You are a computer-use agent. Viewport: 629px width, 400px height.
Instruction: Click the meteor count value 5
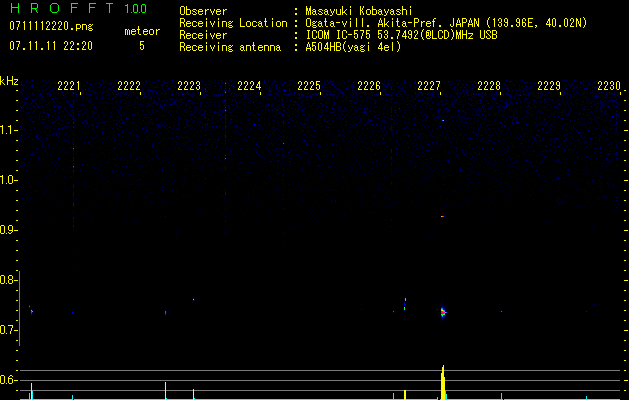point(142,46)
